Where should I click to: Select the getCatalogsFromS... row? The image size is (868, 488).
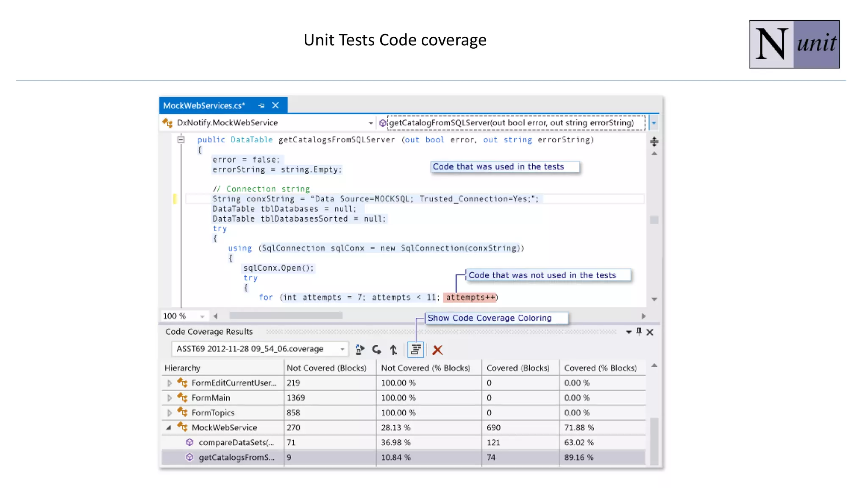tap(403, 457)
